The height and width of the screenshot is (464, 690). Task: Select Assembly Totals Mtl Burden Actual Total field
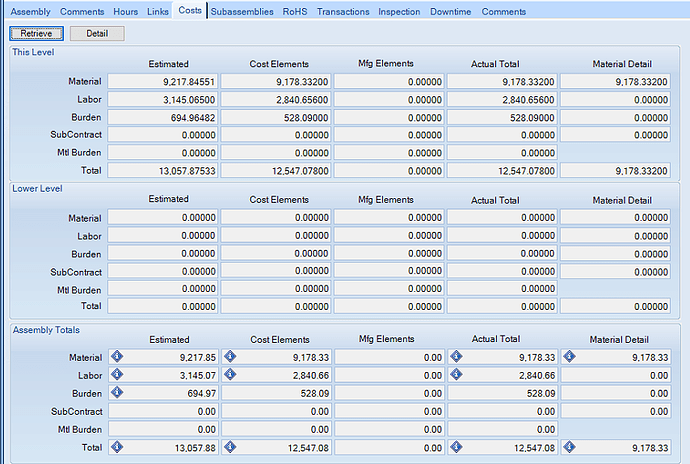tap(503, 429)
